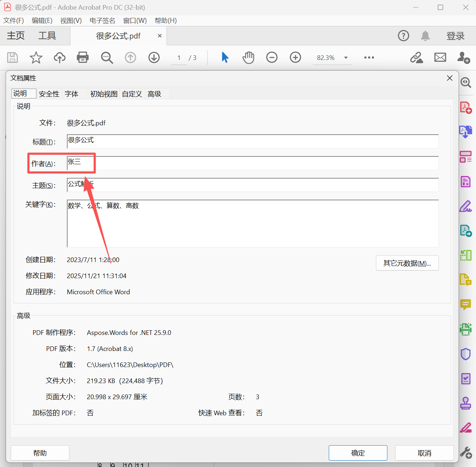
Task: Click the selection arrow tool
Action: pyautogui.click(x=224, y=57)
